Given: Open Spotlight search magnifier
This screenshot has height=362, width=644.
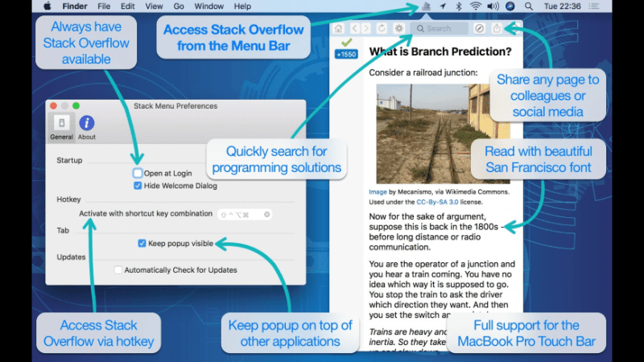Looking at the screenshot, I should tap(529, 6).
